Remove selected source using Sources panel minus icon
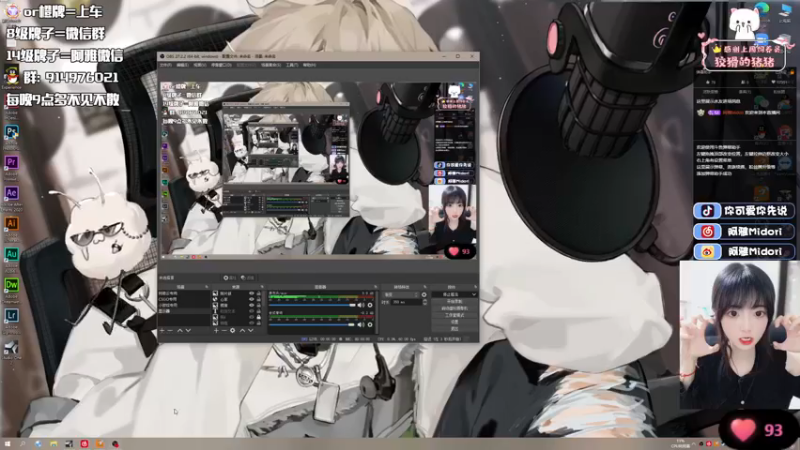800x450 pixels. 224,331
